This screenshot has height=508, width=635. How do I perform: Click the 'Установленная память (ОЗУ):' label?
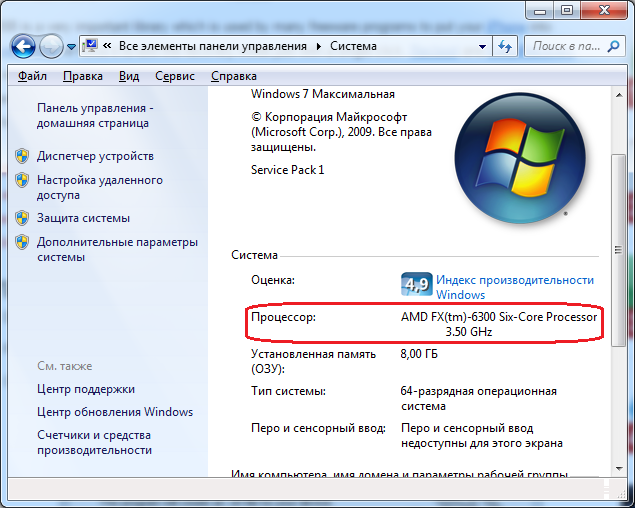(x=313, y=361)
